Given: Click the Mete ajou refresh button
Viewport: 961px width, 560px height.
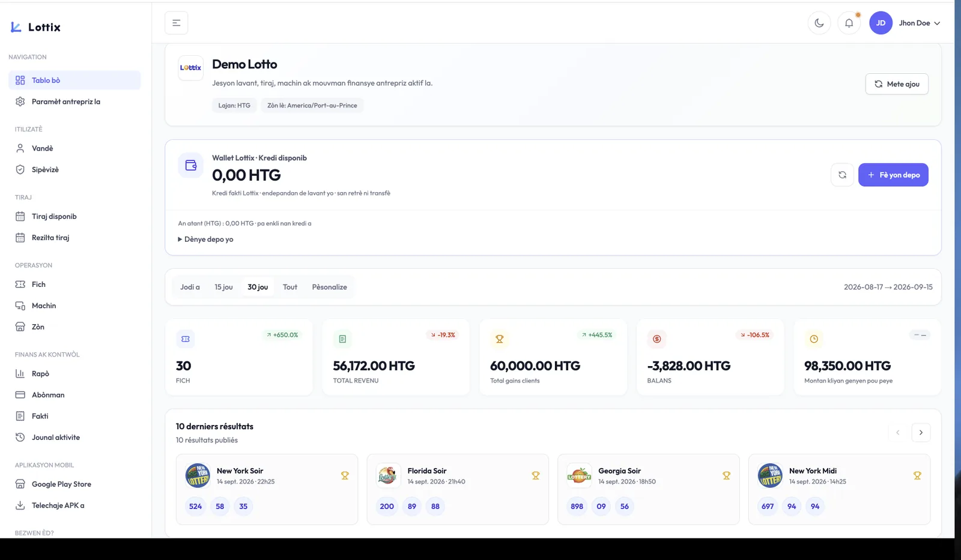Looking at the screenshot, I should [897, 84].
